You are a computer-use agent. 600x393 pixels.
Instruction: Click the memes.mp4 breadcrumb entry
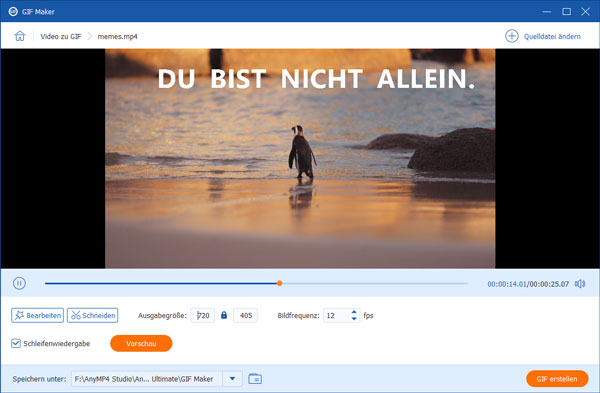coord(117,36)
